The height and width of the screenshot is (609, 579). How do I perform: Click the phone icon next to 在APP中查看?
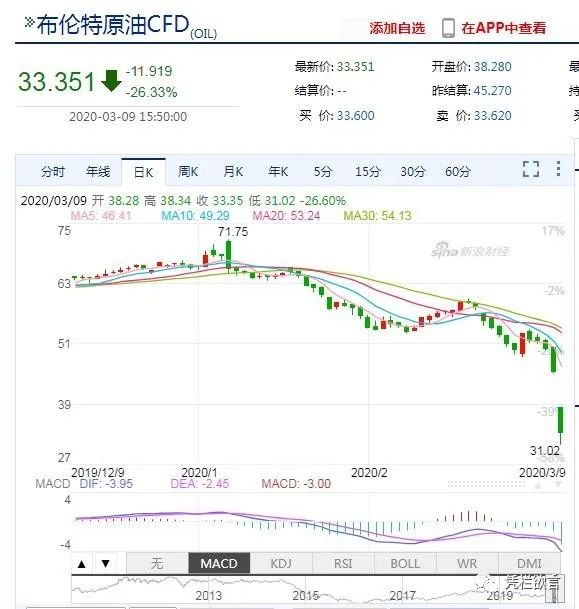[x=448, y=28]
